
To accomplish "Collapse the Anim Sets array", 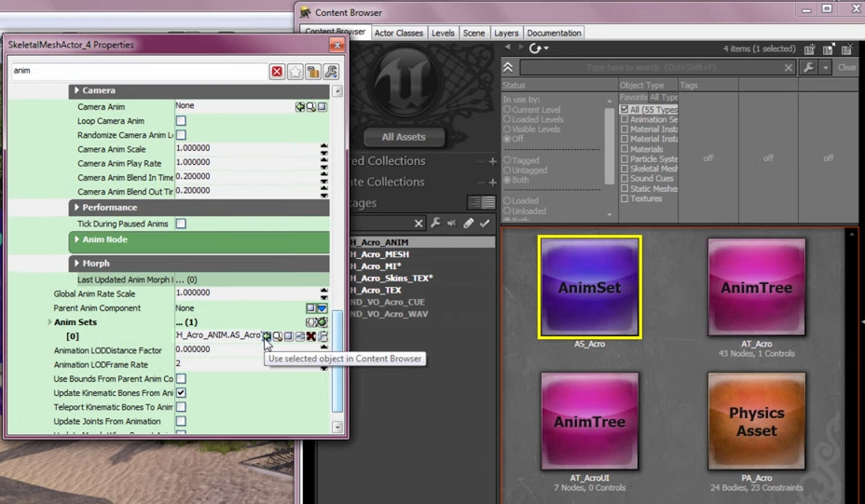I will point(49,322).
